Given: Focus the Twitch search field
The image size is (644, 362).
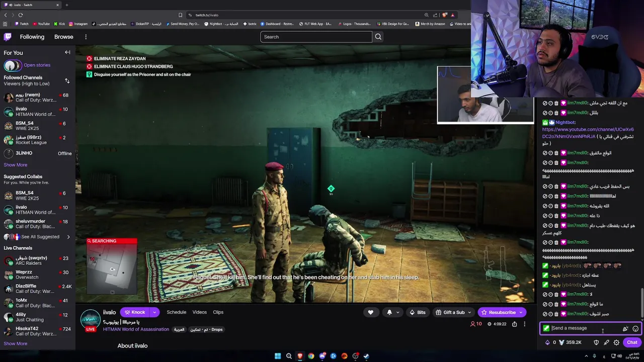Looking at the screenshot, I should 316,37.
